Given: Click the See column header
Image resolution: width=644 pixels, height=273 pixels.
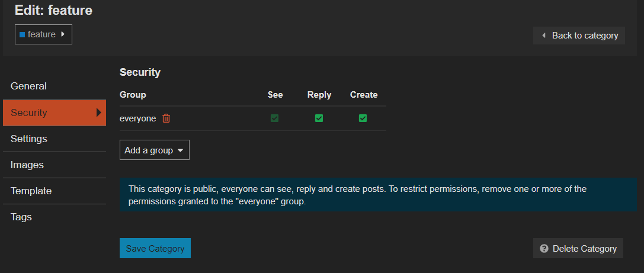Looking at the screenshot, I should (275, 95).
